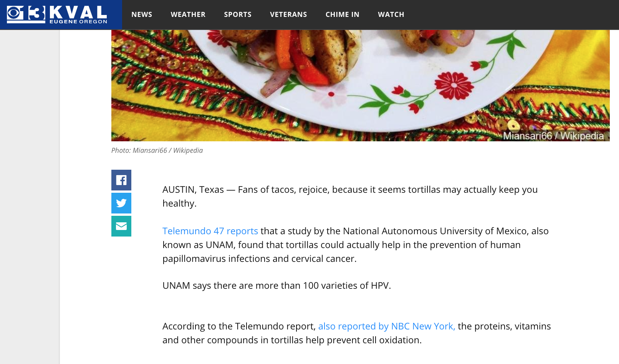This screenshot has width=619, height=364.
Task: Open the VETERANS page
Action: pos(288,14)
